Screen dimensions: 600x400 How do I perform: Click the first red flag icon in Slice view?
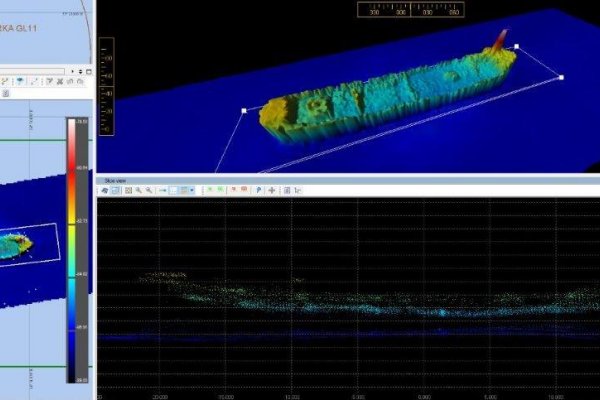(233, 190)
